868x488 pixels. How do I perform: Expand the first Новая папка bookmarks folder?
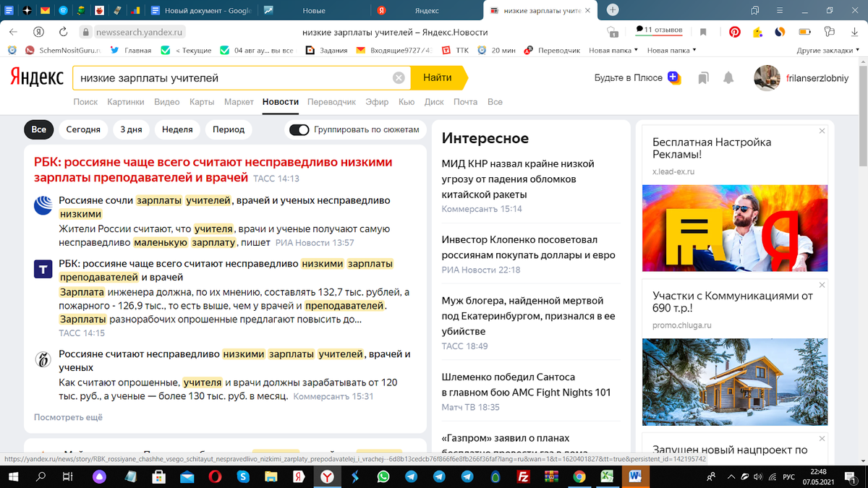613,51
